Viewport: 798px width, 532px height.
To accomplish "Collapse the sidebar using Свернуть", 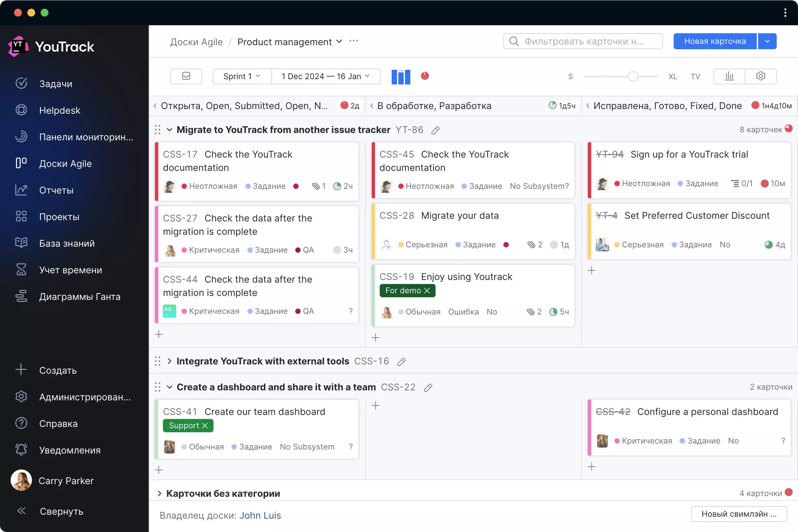I will [x=62, y=511].
